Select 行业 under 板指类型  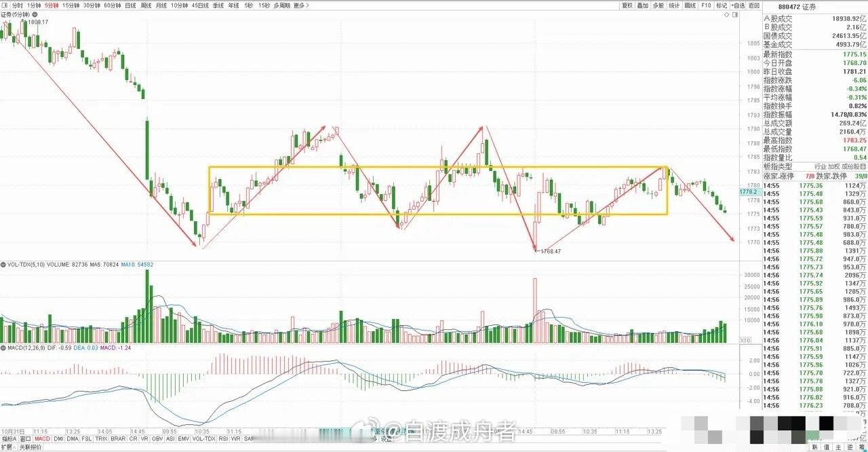click(x=820, y=166)
